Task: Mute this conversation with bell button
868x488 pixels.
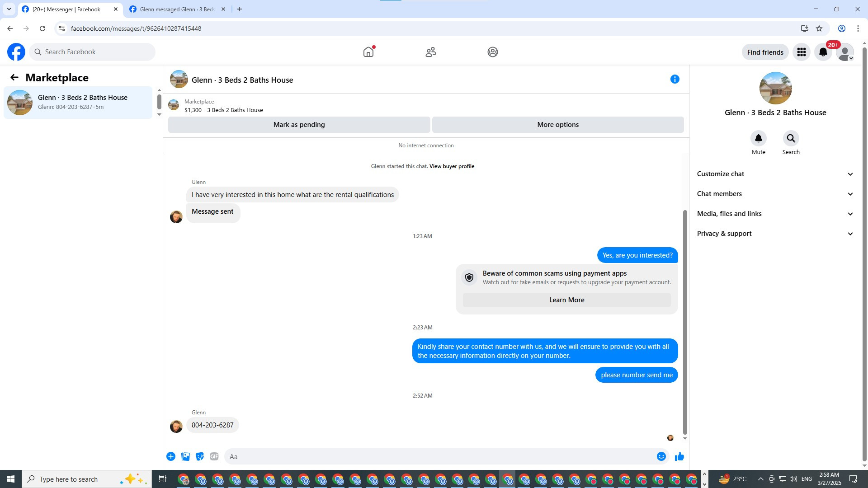Action: (x=758, y=138)
